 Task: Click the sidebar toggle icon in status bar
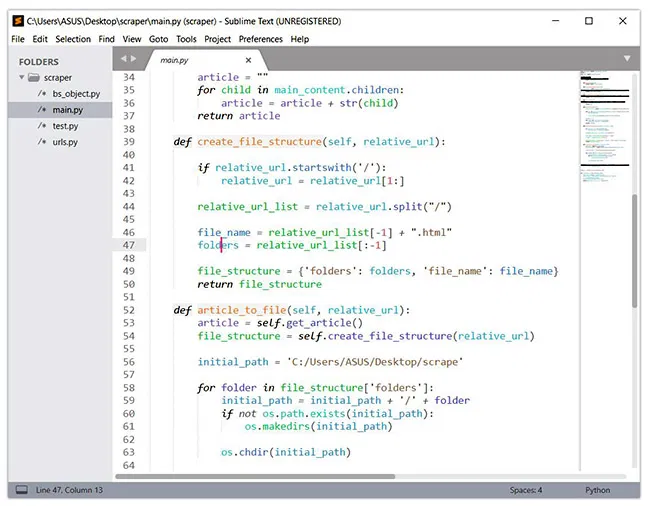point(20,490)
